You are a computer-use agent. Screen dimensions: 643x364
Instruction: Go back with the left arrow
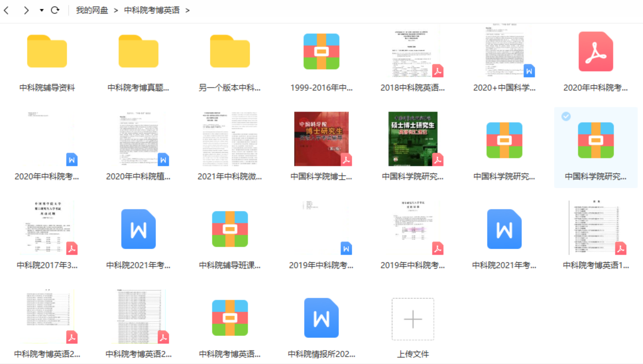6,11
